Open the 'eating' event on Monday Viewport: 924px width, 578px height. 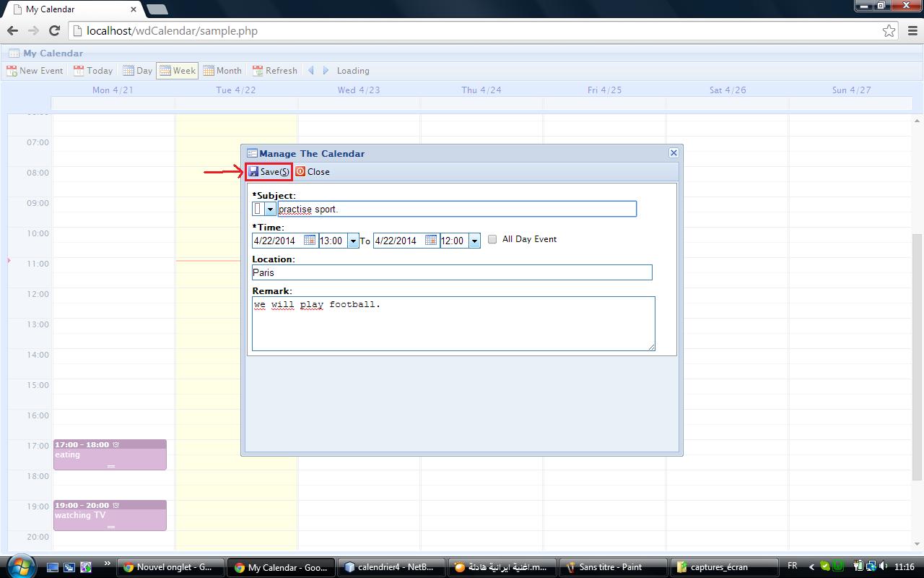(x=110, y=454)
